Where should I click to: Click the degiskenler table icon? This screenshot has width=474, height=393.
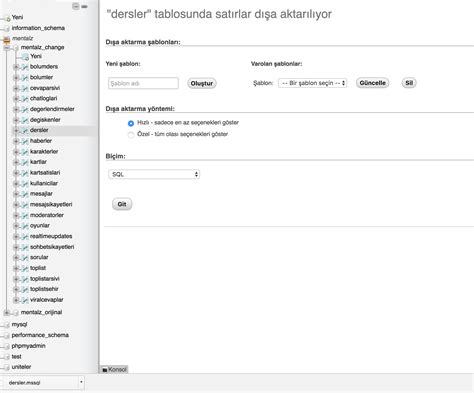pos(25,120)
